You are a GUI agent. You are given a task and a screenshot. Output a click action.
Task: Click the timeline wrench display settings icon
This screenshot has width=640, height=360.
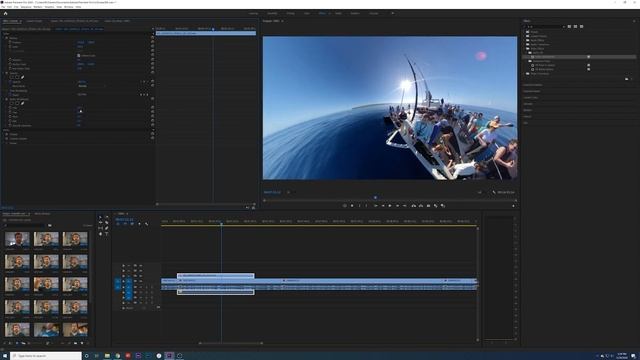coord(147,224)
